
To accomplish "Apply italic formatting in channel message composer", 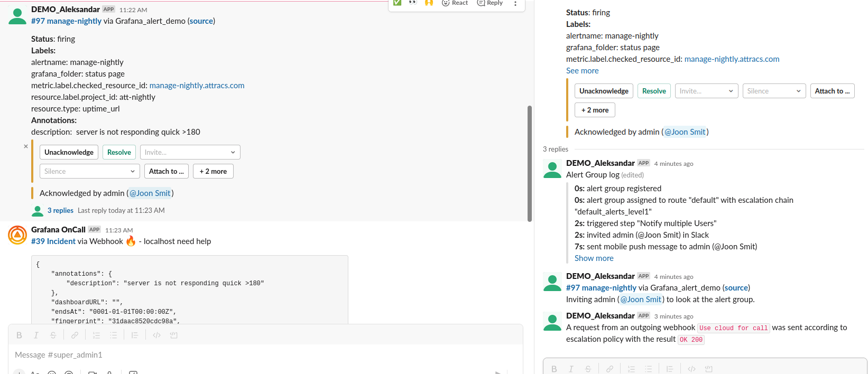I will click(36, 335).
